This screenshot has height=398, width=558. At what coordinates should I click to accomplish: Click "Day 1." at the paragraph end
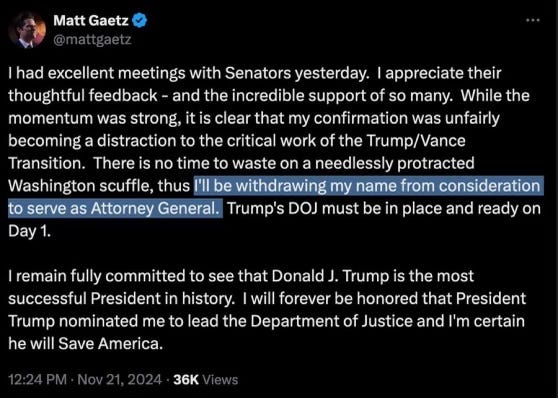tap(30, 231)
